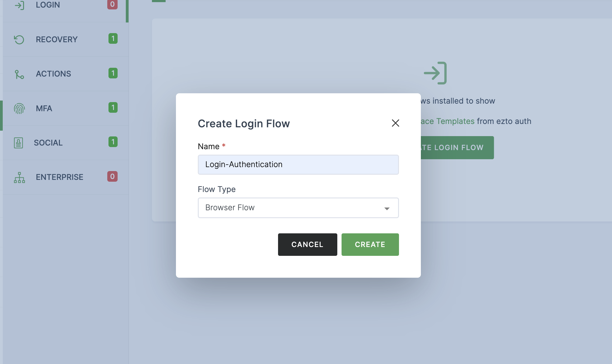The image size is (612, 364).
Task: Click the CANCEL button to dismiss
Action: [307, 244]
